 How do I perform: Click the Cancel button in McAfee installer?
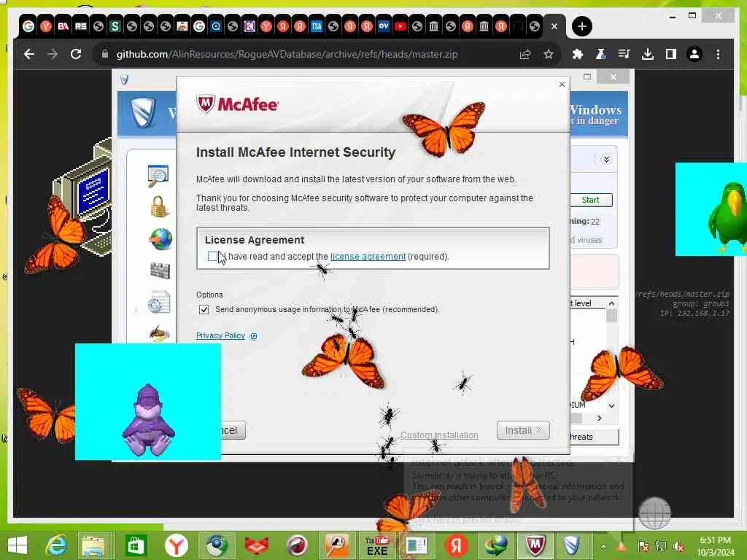tap(233, 430)
